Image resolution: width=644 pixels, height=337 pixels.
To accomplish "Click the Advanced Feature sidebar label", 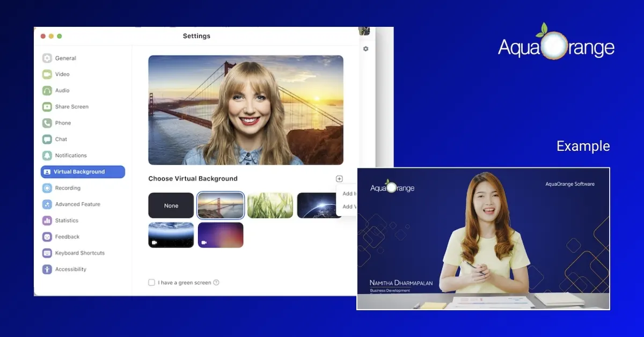I will (x=78, y=204).
